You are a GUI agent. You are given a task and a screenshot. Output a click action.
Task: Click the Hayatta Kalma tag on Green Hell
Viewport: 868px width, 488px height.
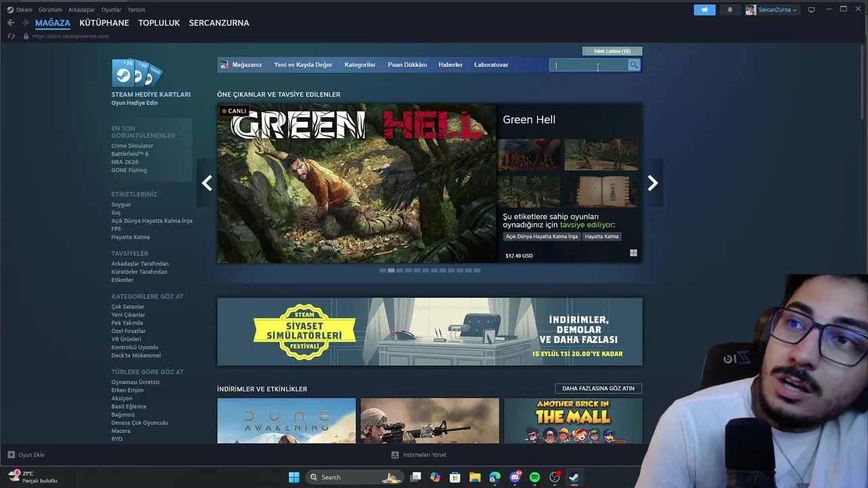point(601,237)
